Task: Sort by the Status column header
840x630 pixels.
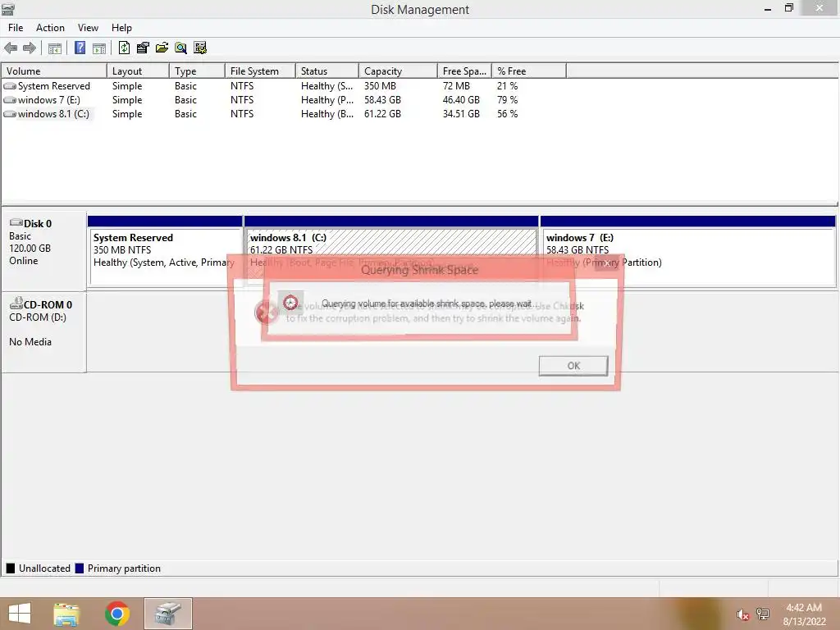Action: [326, 71]
